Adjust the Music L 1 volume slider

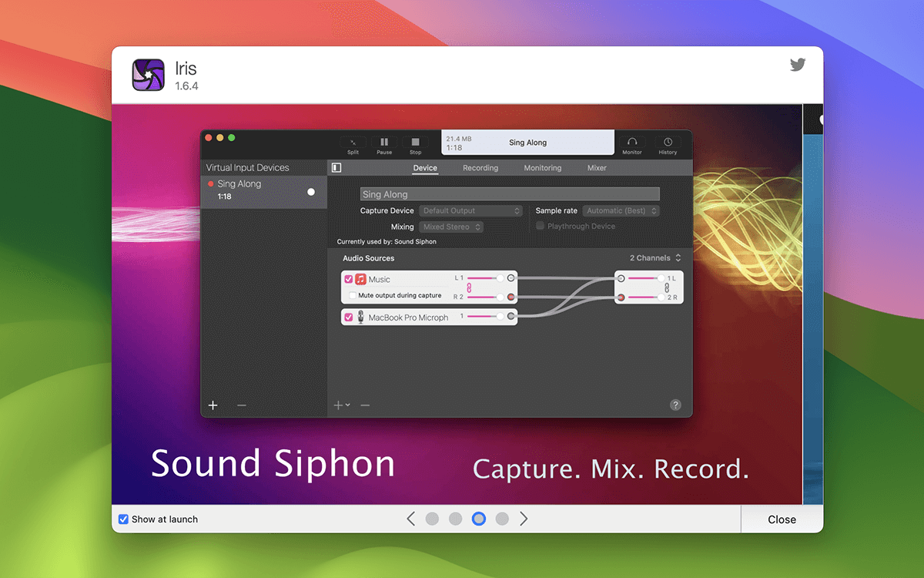tap(486, 277)
